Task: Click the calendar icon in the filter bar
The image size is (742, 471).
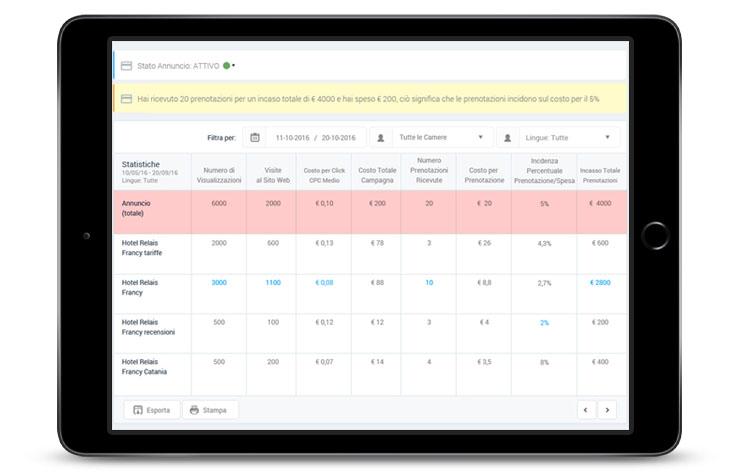Action: pos(255,137)
